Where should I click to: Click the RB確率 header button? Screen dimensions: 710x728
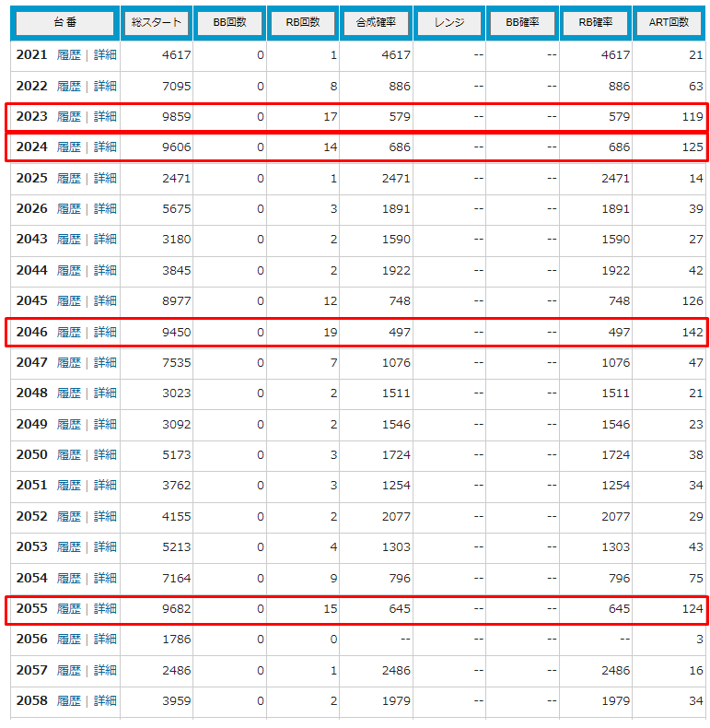(x=596, y=22)
